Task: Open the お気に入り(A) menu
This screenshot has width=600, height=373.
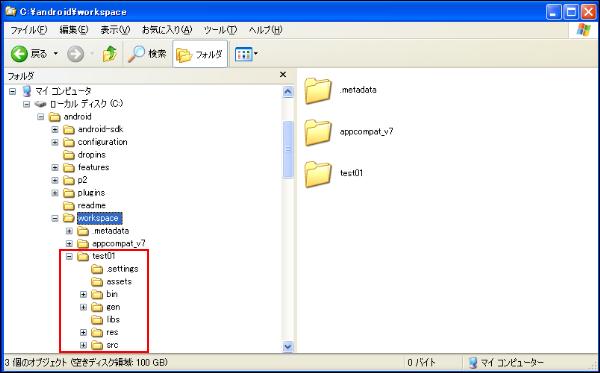Action: [x=167, y=30]
